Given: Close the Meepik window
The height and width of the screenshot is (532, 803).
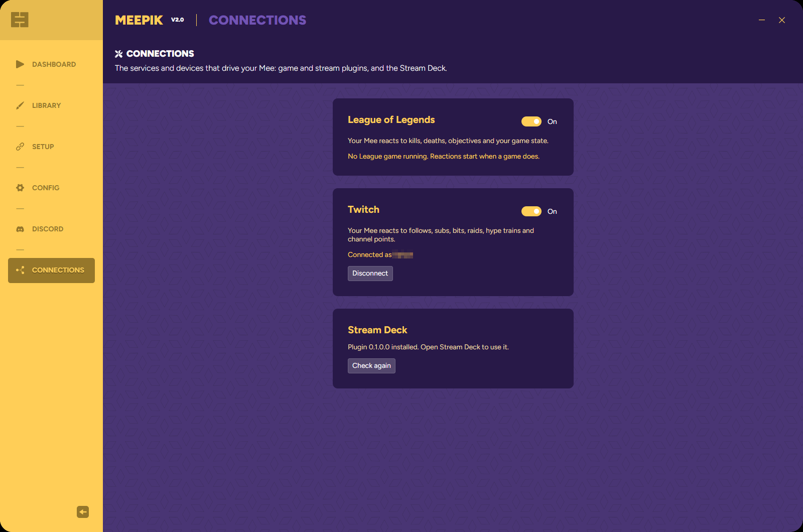Looking at the screenshot, I should point(782,20).
